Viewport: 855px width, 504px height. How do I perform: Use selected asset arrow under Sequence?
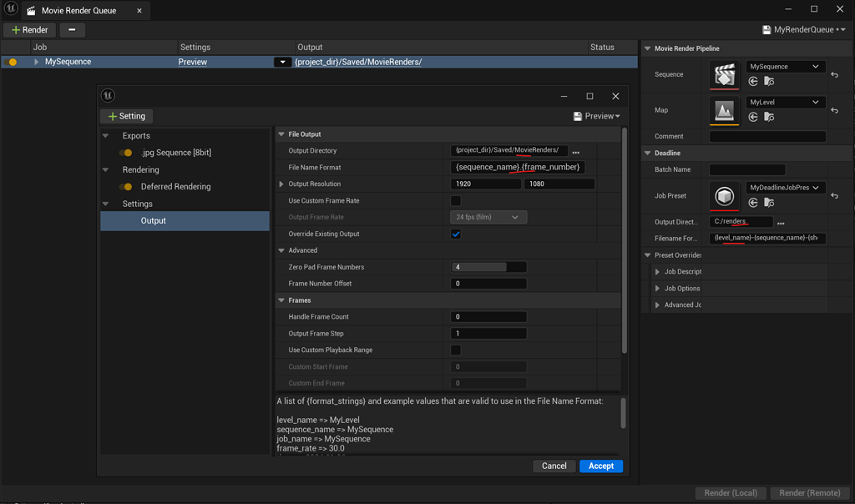(754, 83)
